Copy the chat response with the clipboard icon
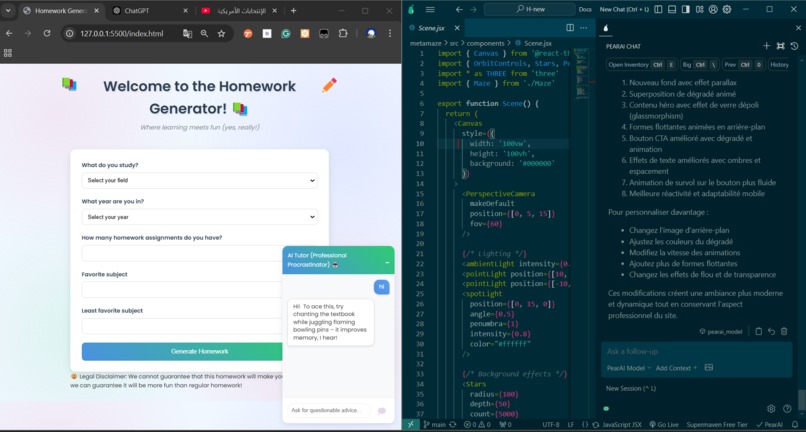Image resolution: width=806 pixels, height=432 pixels. [x=758, y=332]
